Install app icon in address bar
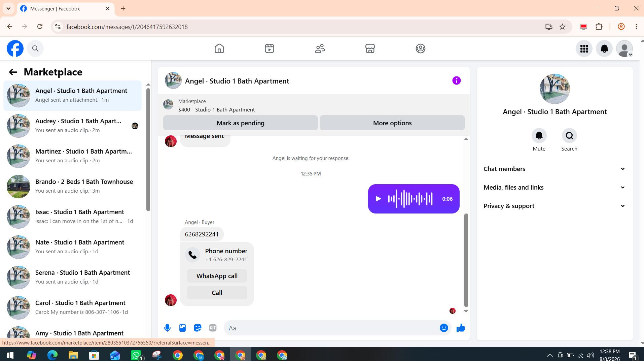This screenshot has height=361, width=644. [x=549, y=27]
